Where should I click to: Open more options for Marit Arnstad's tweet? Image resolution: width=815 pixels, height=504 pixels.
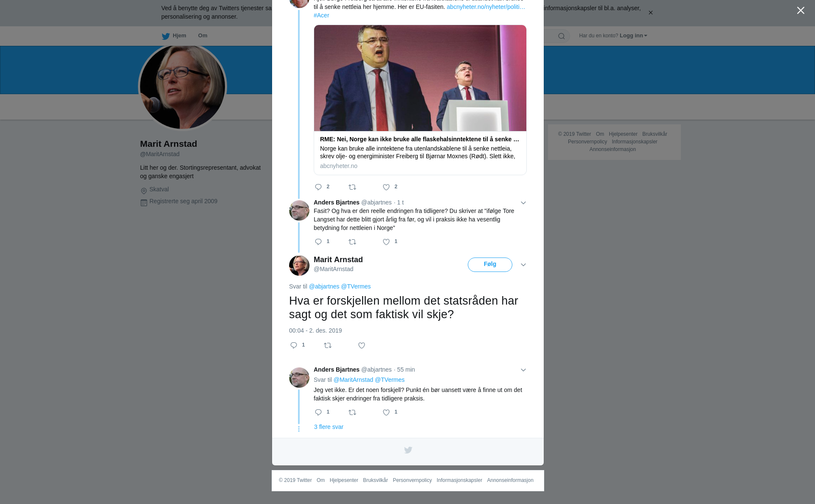pyautogui.click(x=523, y=265)
